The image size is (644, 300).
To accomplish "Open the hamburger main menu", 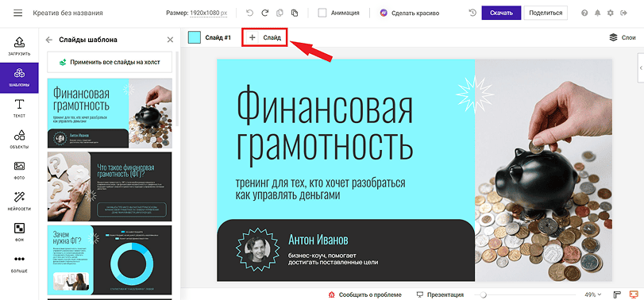I will point(17,13).
